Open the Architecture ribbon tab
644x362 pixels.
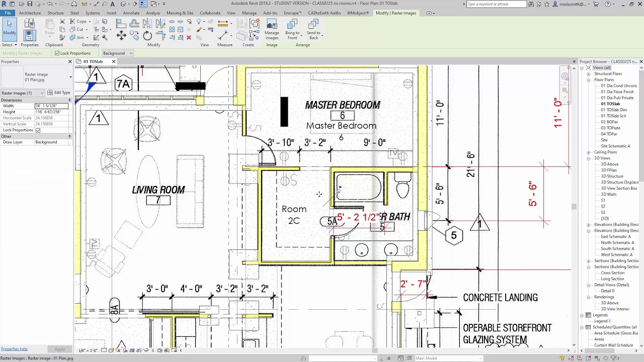[x=30, y=13]
